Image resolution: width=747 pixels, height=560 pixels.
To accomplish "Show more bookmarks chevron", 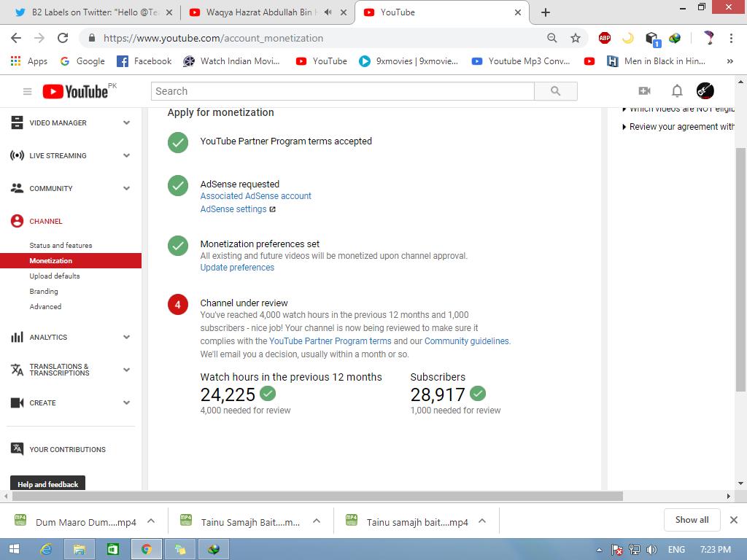I will click(729, 61).
